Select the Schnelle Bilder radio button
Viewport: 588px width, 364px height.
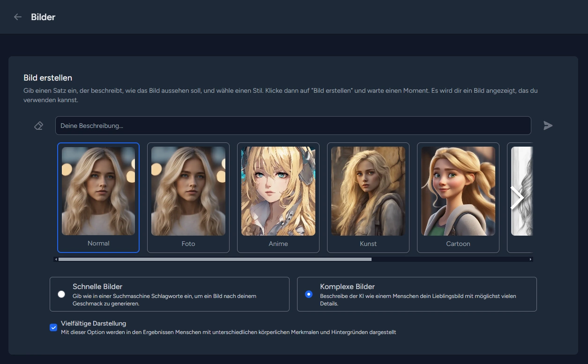tap(61, 294)
